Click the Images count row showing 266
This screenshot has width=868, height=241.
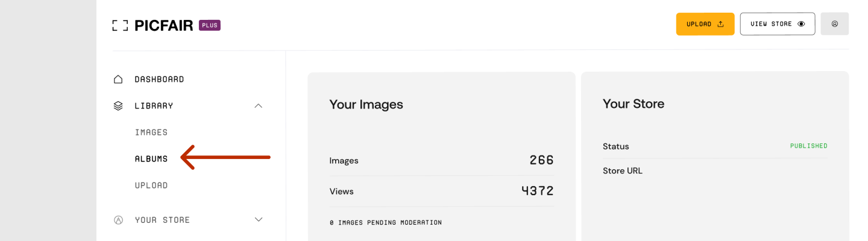click(x=441, y=160)
